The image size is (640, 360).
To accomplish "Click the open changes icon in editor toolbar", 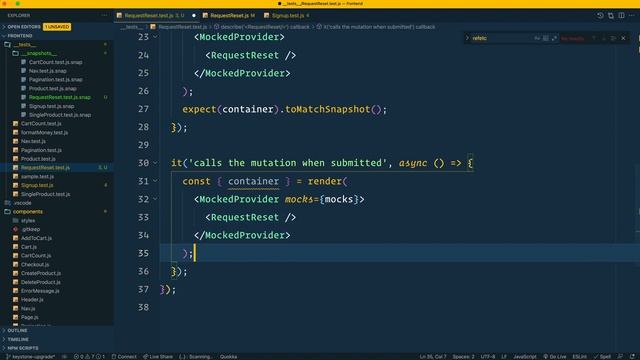I will click(611, 16).
